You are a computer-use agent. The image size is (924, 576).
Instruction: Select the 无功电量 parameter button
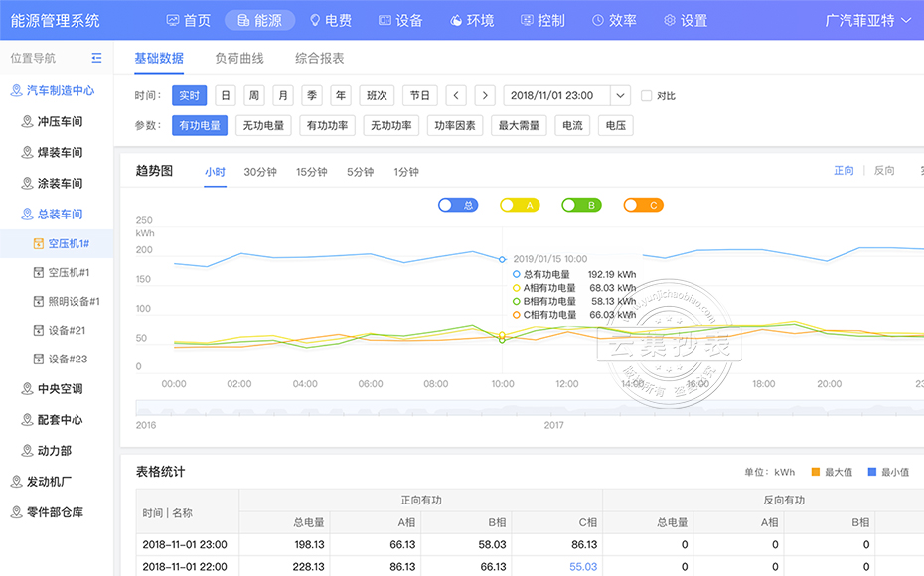(x=263, y=126)
